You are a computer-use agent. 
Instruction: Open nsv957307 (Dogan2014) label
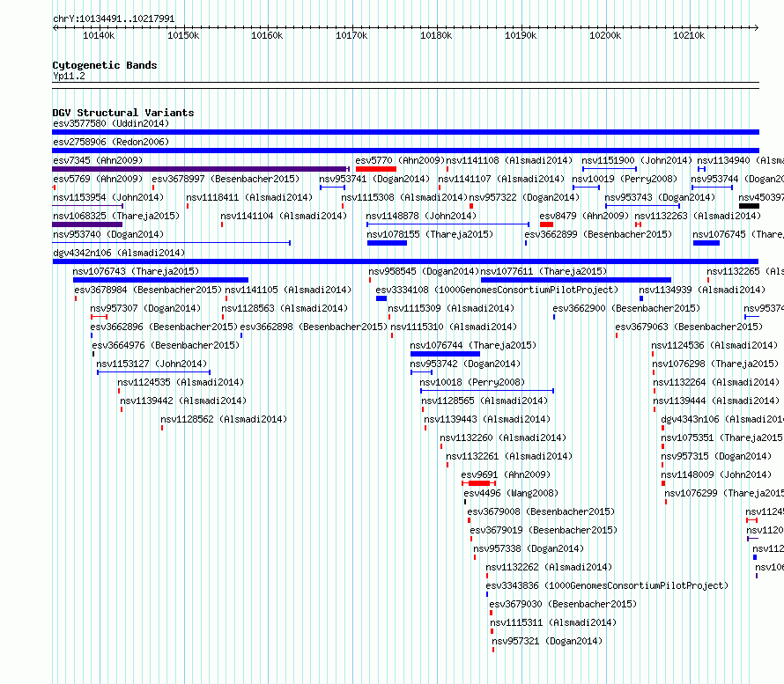[145, 308]
